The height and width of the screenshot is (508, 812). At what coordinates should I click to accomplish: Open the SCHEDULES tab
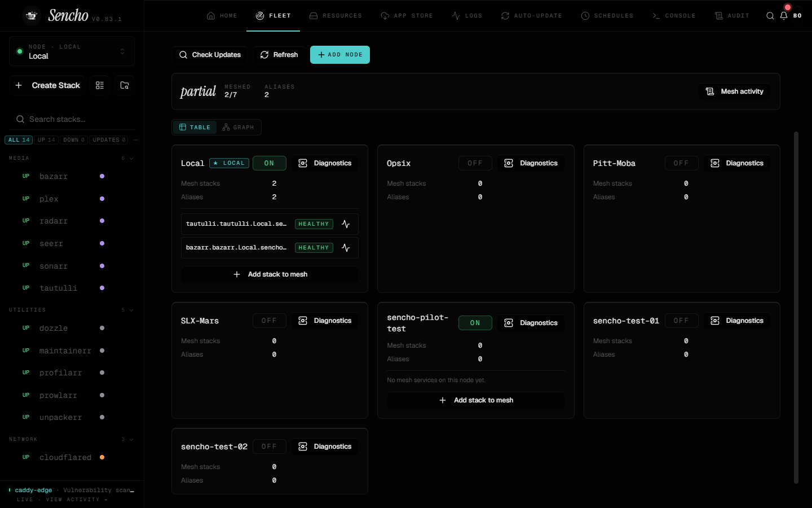607,16
